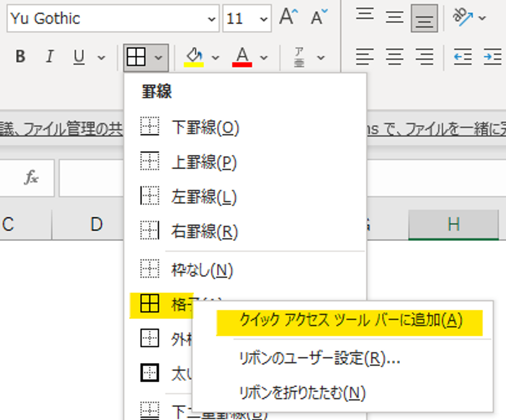This screenshot has height=420, width=506.
Task: Turn off bottom vertical alignment
Action: pyautogui.click(x=424, y=18)
